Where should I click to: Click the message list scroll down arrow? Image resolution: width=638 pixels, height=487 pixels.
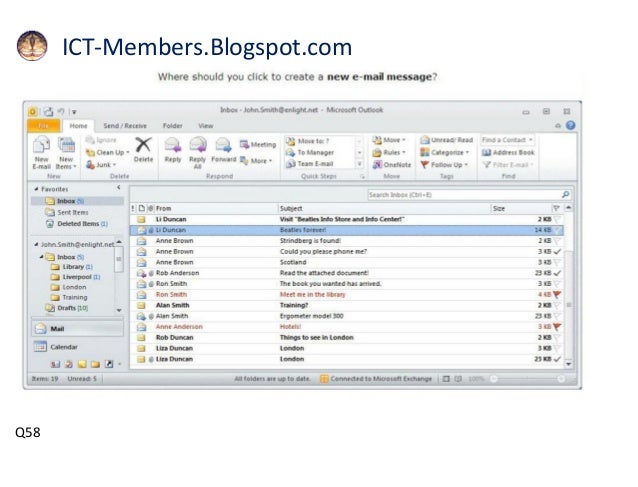(x=568, y=364)
